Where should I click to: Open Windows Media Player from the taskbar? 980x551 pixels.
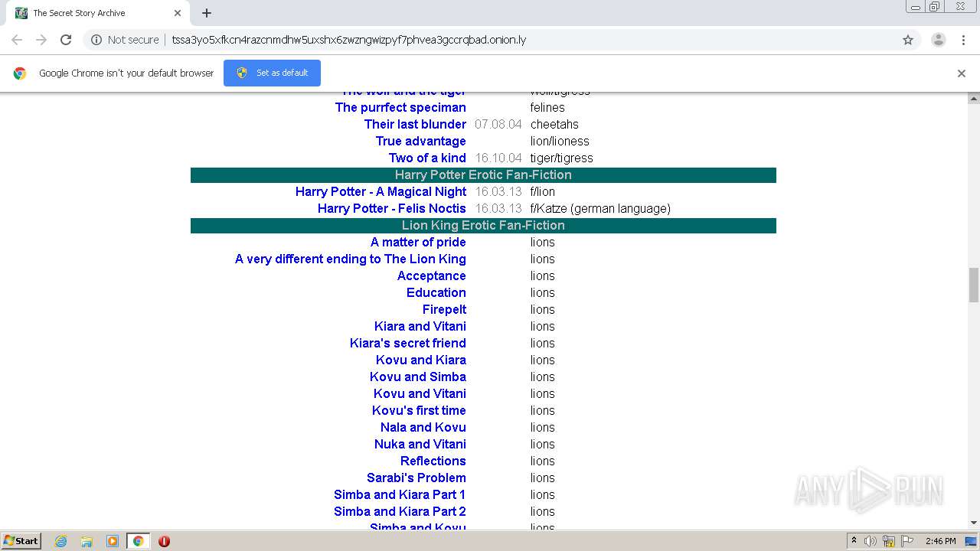point(113,541)
